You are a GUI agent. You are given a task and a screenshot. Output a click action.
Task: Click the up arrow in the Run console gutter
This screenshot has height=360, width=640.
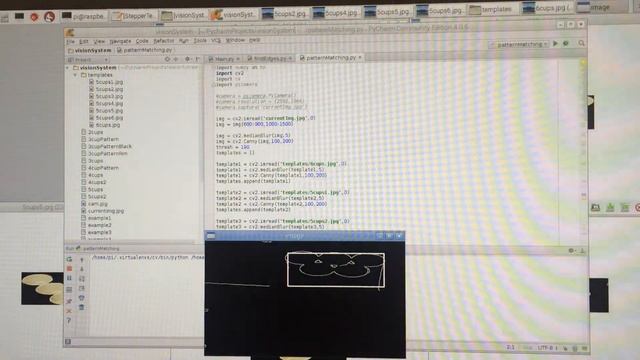click(x=82, y=260)
